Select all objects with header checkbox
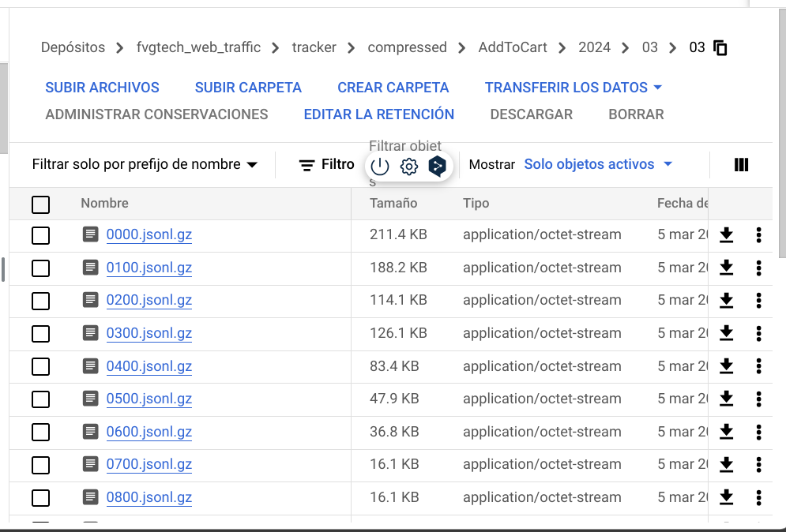 [40, 204]
